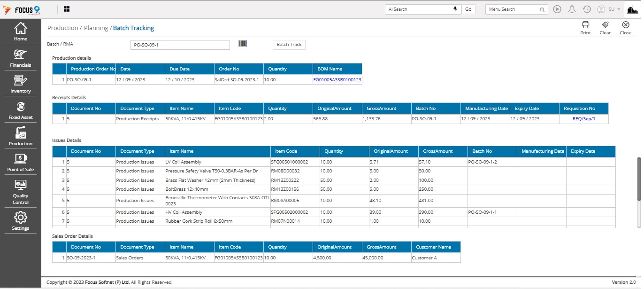Open the recent history clock icon

coord(587,9)
